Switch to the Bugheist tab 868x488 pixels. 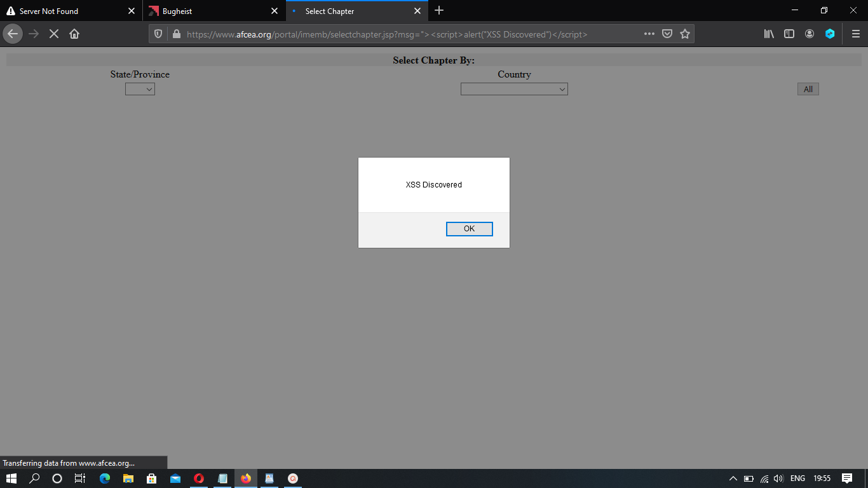point(214,11)
